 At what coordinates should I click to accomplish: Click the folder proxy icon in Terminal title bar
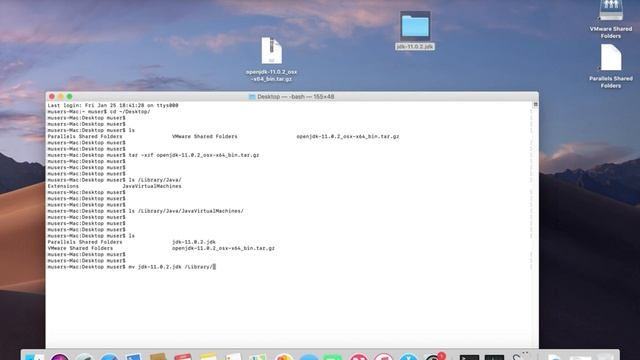(252, 97)
